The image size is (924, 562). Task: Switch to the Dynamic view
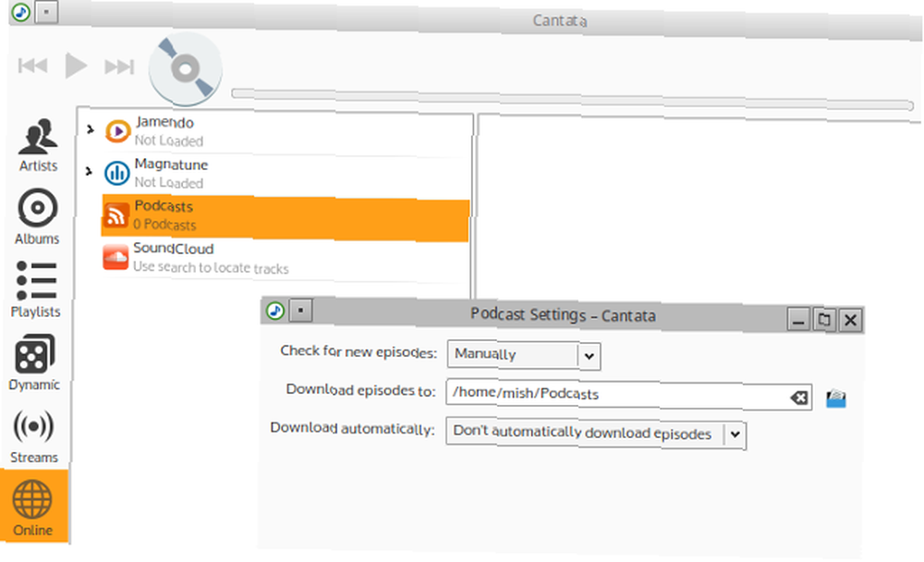[x=35, y=362]
